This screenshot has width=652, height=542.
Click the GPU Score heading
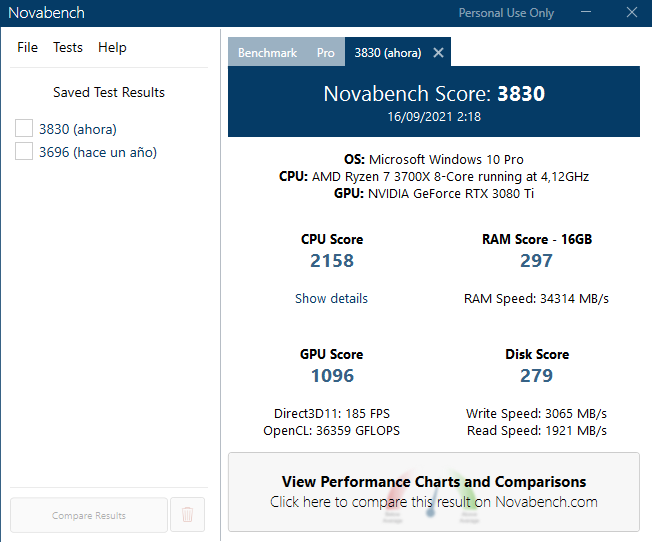[331, 354]
